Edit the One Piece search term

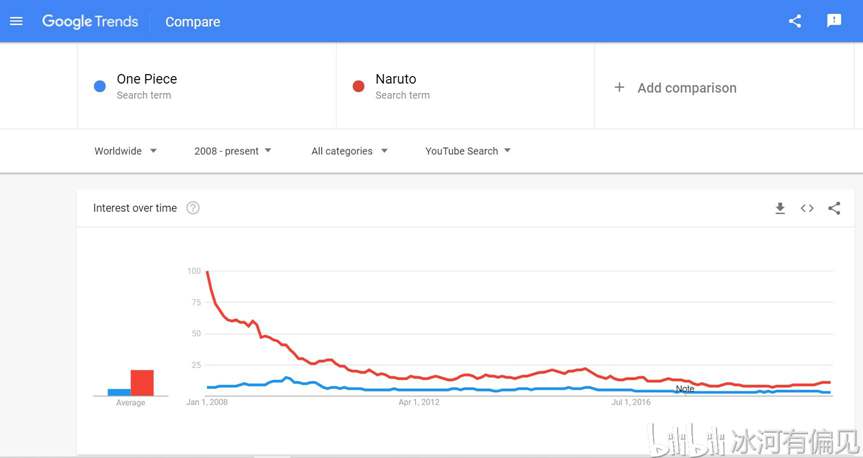(146, 79)
